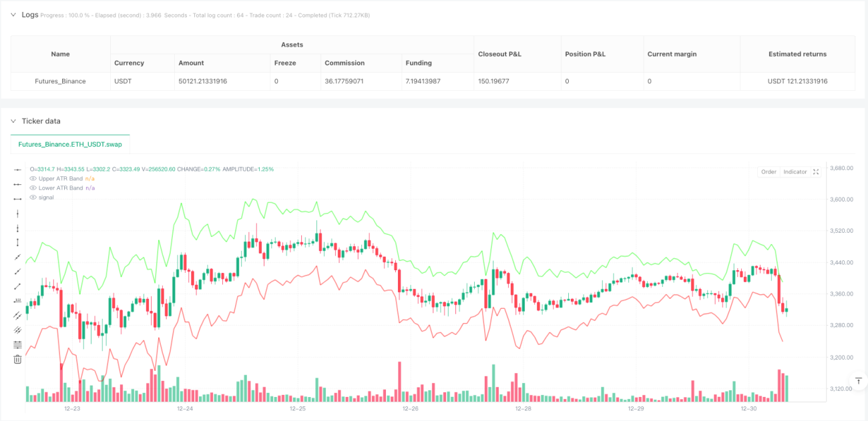Select the parallel channel line tool
The width and height of the screenshot is (868, 421).
[17, 316]
